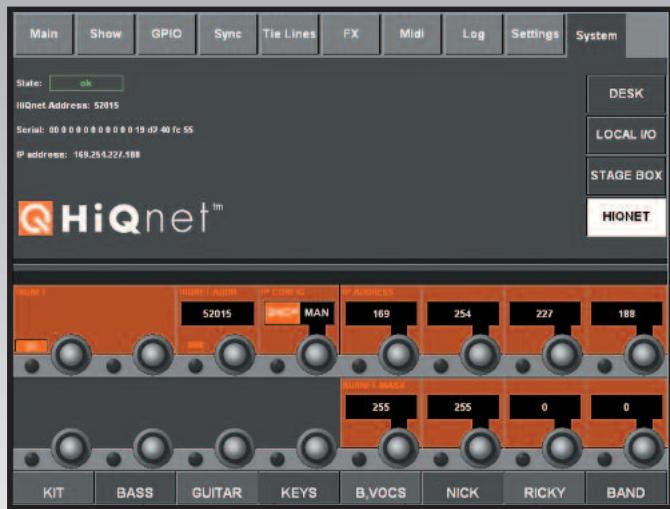Image resolution: width=670 pixels, height=509 pixels.
Task: Select the System tab
Action: pos(597,36)
